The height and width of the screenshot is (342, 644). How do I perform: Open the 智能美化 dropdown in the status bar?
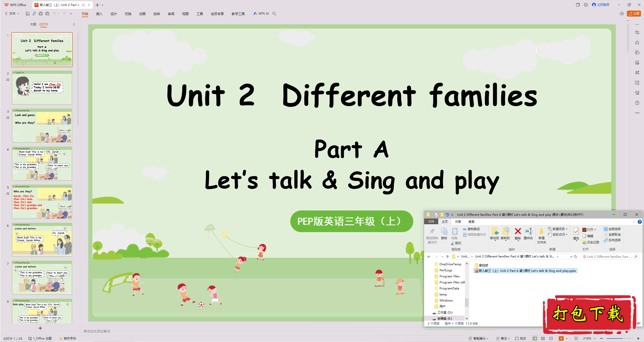(x=478, y=338)
